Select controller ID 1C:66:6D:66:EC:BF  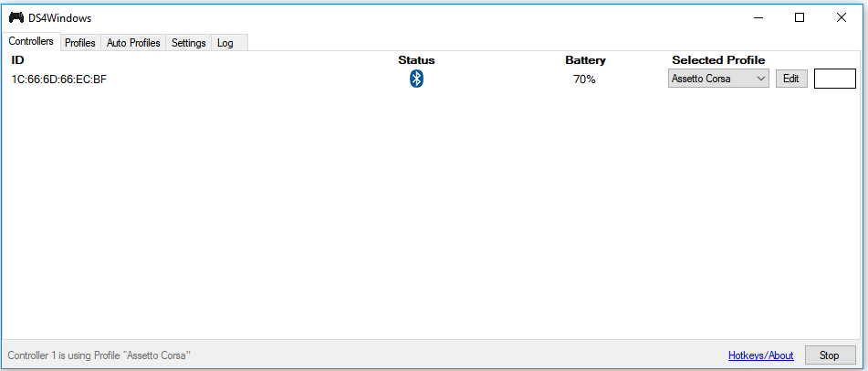pyautogui.click(x=59, y=79)
